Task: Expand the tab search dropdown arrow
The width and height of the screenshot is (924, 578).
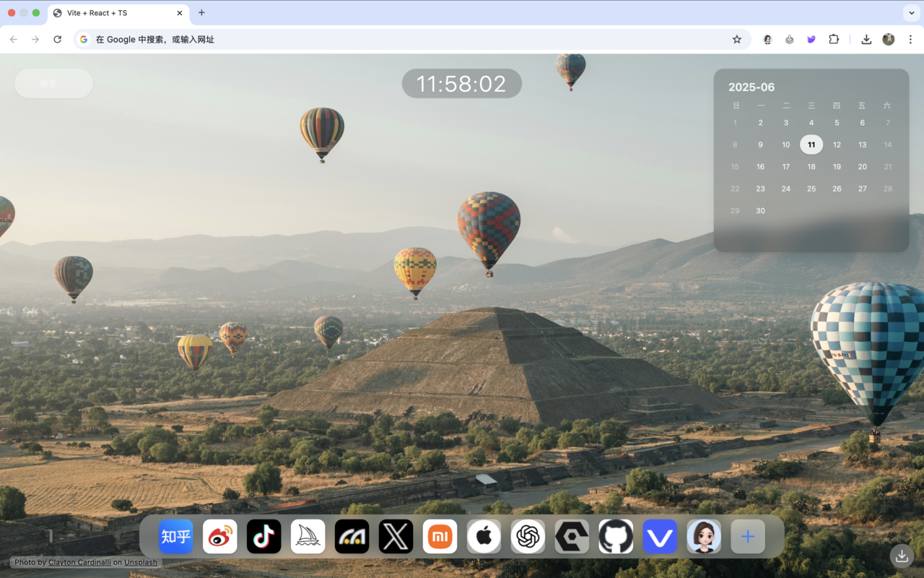Action: (912, 13)
